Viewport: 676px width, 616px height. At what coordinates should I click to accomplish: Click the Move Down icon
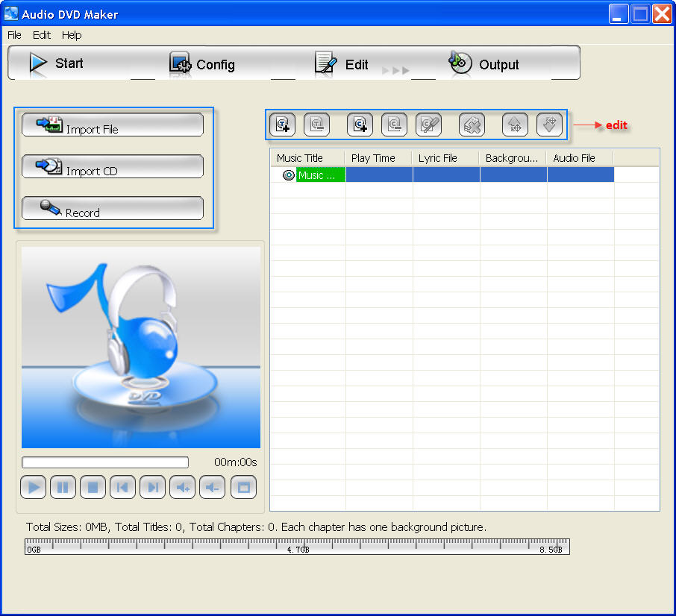549,125
